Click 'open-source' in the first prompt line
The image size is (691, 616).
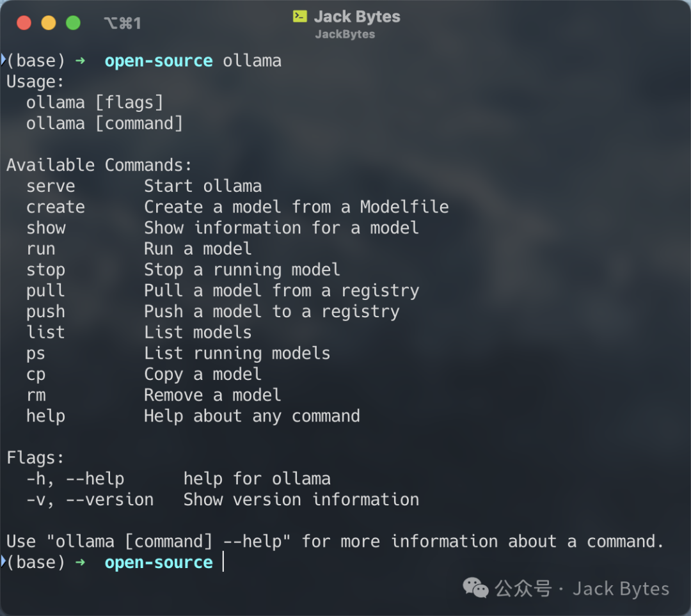click(159, 61)
